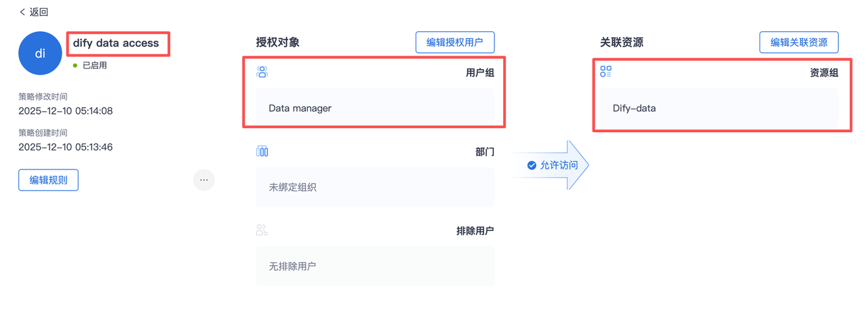Screen dimensions: 868x328
Task: Open the more options ellipsis menu
Action: coord(204,180)
